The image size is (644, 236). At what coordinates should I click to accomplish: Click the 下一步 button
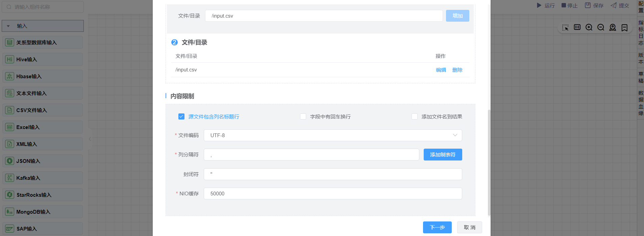[x=437, y=227]
